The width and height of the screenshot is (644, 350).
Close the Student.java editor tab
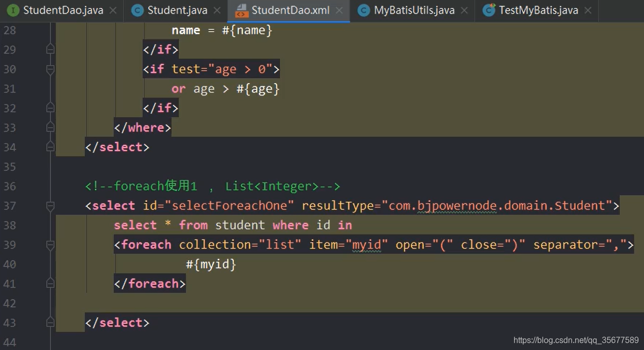(217, 9)
